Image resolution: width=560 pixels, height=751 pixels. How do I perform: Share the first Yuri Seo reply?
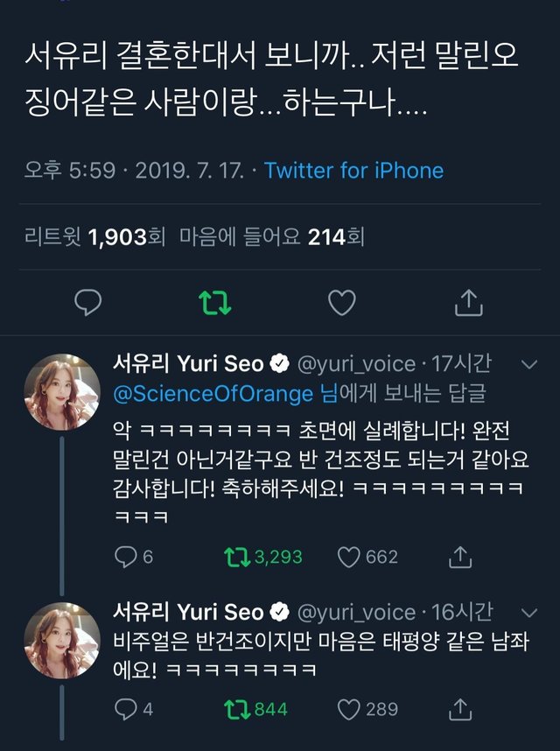click(x=459, y=557)
